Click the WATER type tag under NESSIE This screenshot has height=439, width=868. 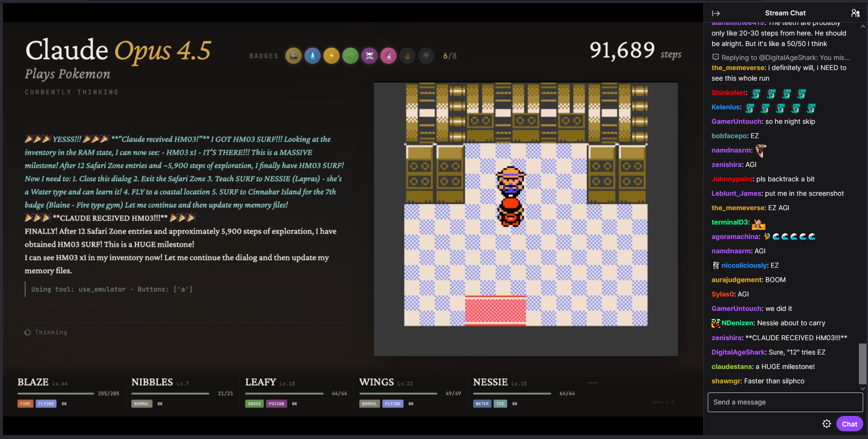tap(482, 404)
